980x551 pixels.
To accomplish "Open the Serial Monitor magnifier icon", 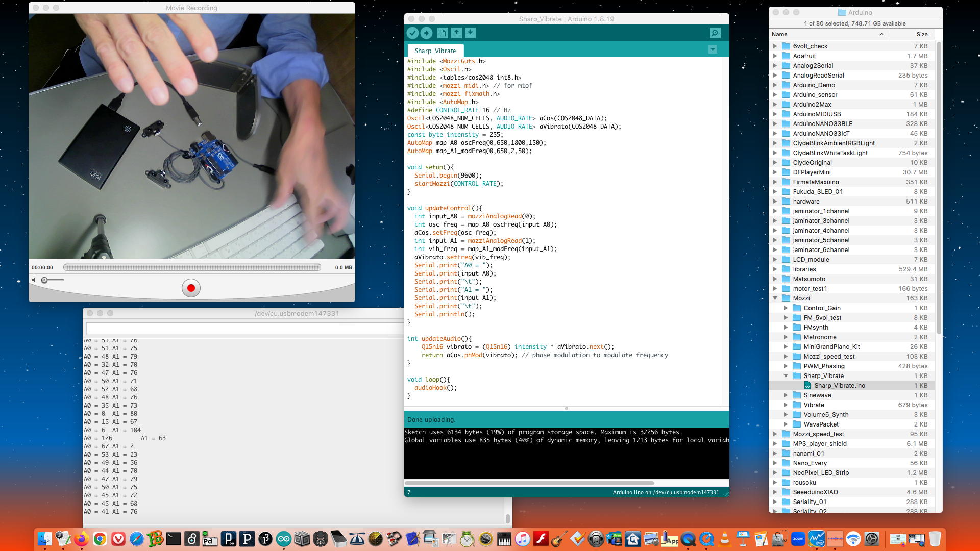I will coord(715,33).
